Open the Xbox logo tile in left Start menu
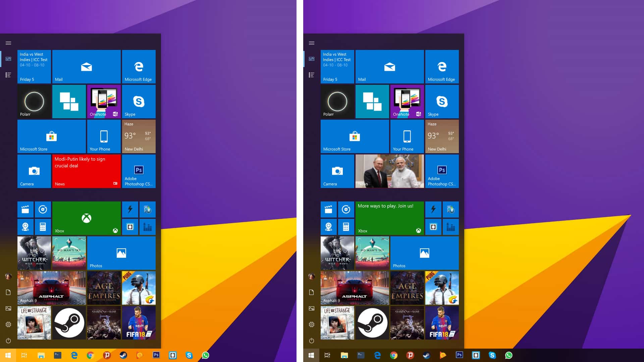This screenshot has height=362, width=644. 86,218
